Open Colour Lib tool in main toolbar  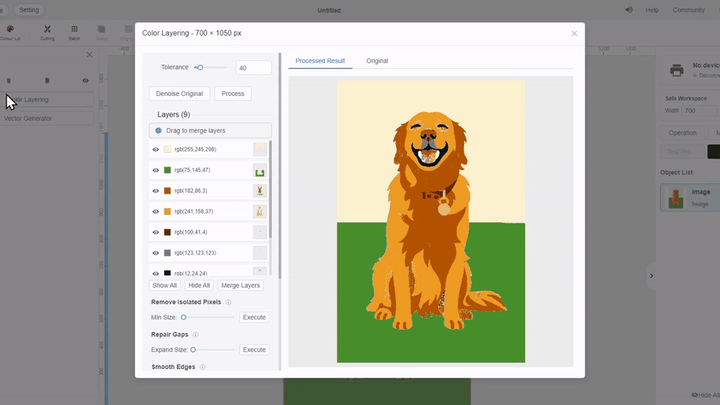10,33
